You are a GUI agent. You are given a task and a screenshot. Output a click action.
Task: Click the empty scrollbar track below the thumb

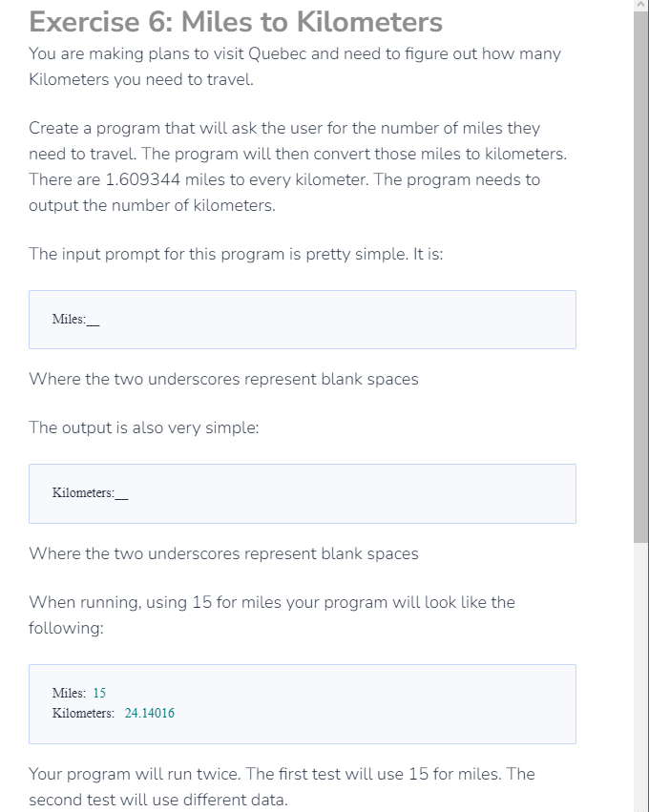pyautogui.click(x=641, y=677)
